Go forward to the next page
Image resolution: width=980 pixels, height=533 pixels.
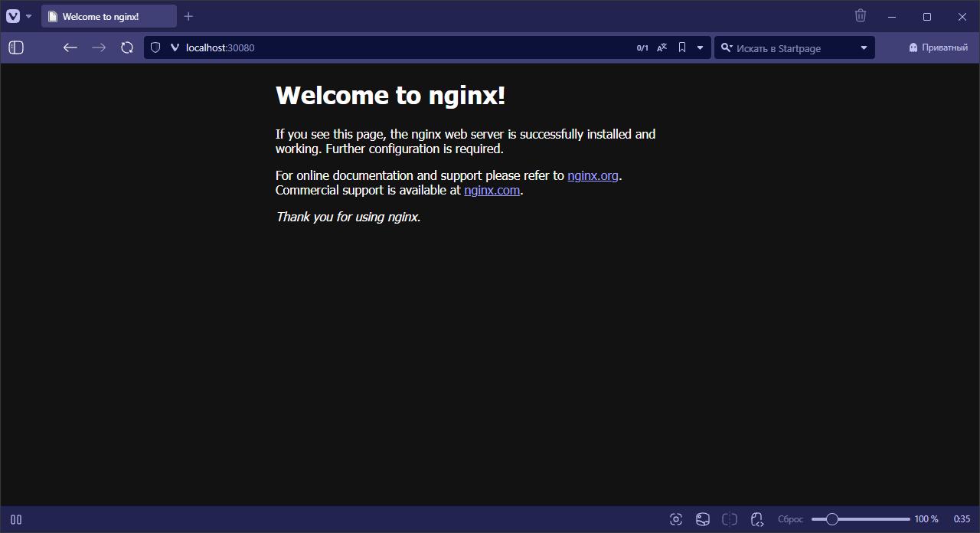point(99,47)
